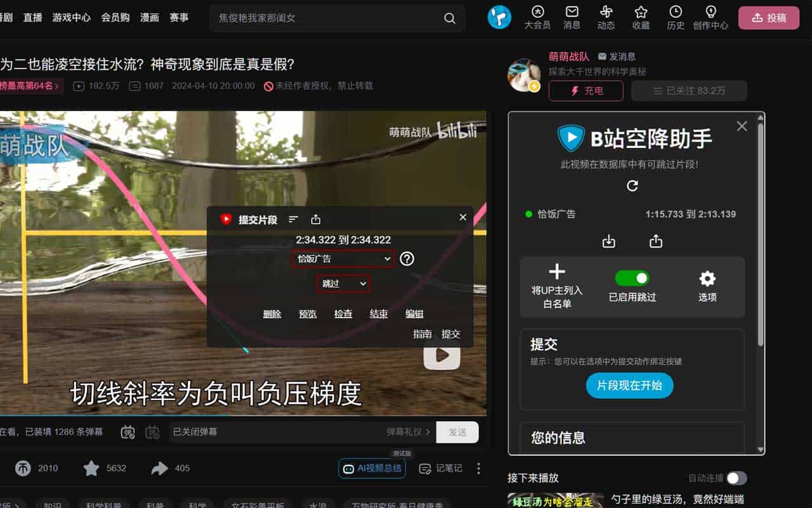
Task: Give a coin using the 投币 icon
Action: [23, 468]
